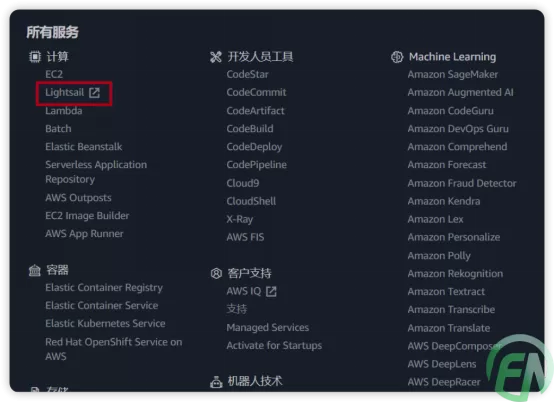Viewport: 554px width, 403px height.
Task: Open the Lambda service link
Action: click(64, 111)
